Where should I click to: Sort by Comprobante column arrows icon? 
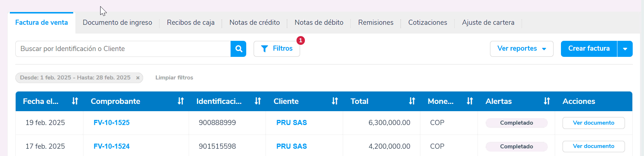point(181,101)
